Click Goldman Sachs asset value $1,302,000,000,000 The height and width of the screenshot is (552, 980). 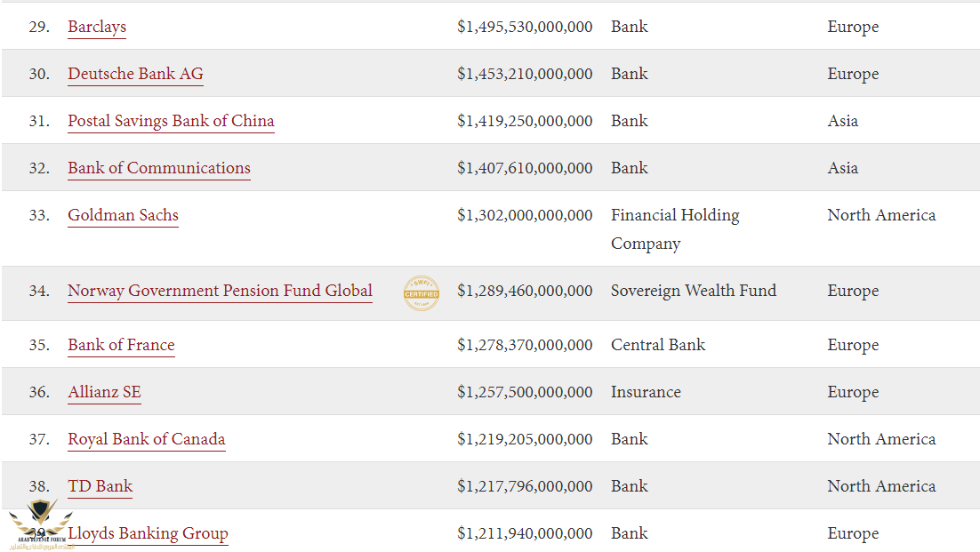coord(525,215)
